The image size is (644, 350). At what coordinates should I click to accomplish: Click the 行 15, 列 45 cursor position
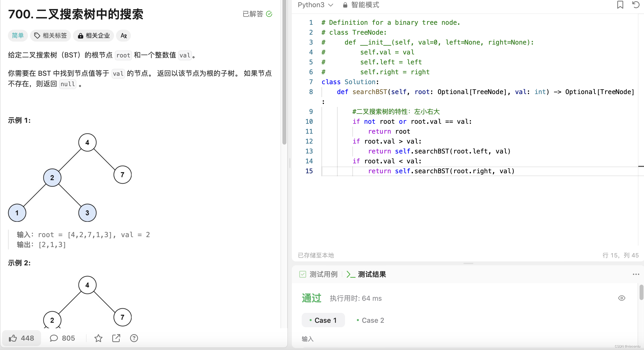(x=621, y=255)
